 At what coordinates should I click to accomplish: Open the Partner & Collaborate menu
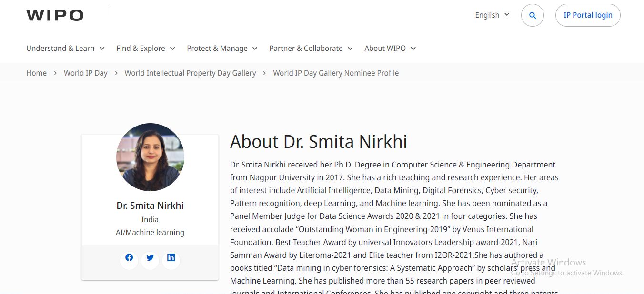311,49
